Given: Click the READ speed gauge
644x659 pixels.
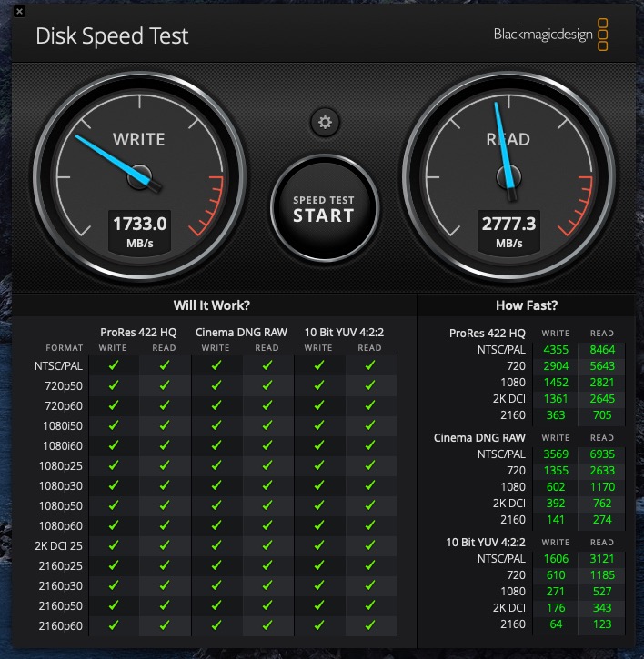Looking at the screenshot, I should click(x=508, y=176).
